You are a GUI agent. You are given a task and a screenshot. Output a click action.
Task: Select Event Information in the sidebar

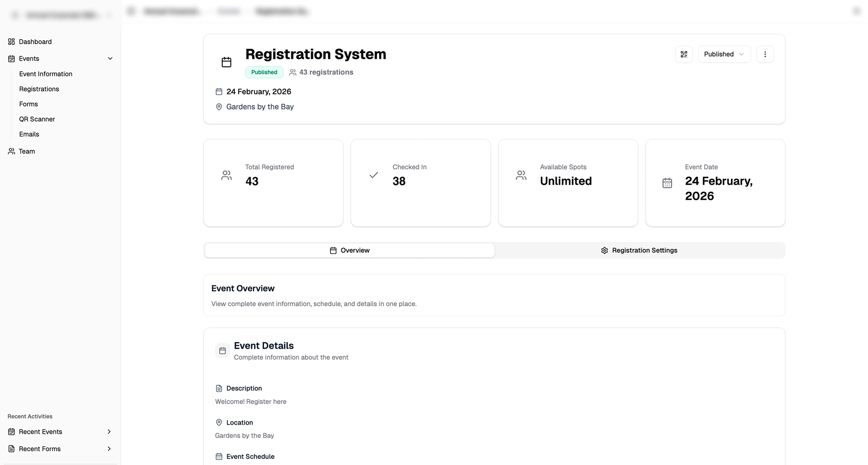click(x=46, y=74)
